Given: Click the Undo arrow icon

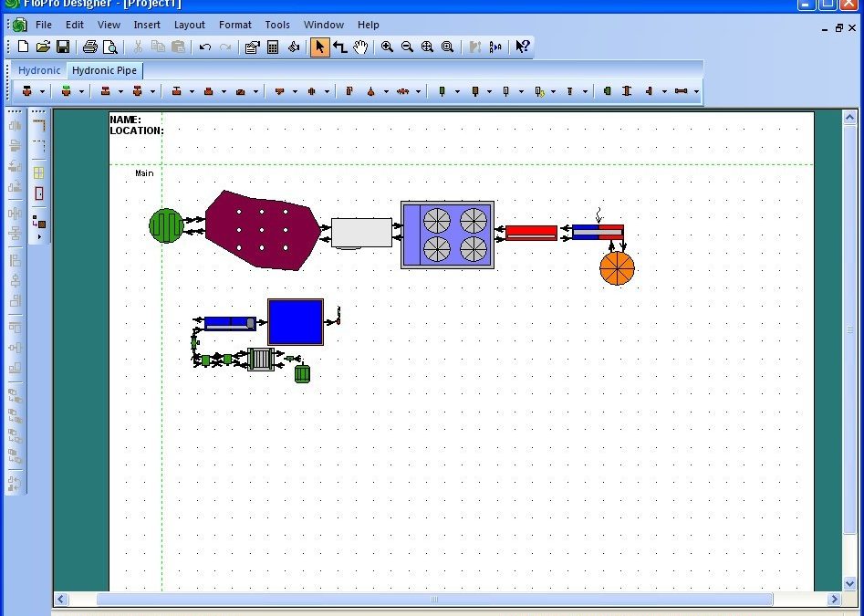Looking at the screenshot, I should (x=205, y=47).
